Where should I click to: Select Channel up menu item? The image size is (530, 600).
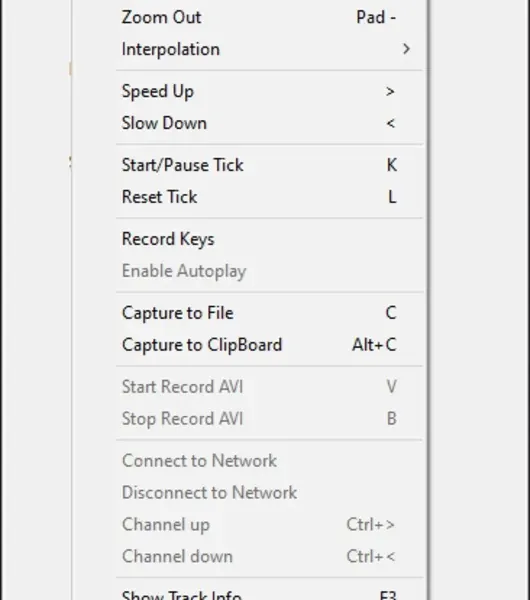tap(269, 525)
